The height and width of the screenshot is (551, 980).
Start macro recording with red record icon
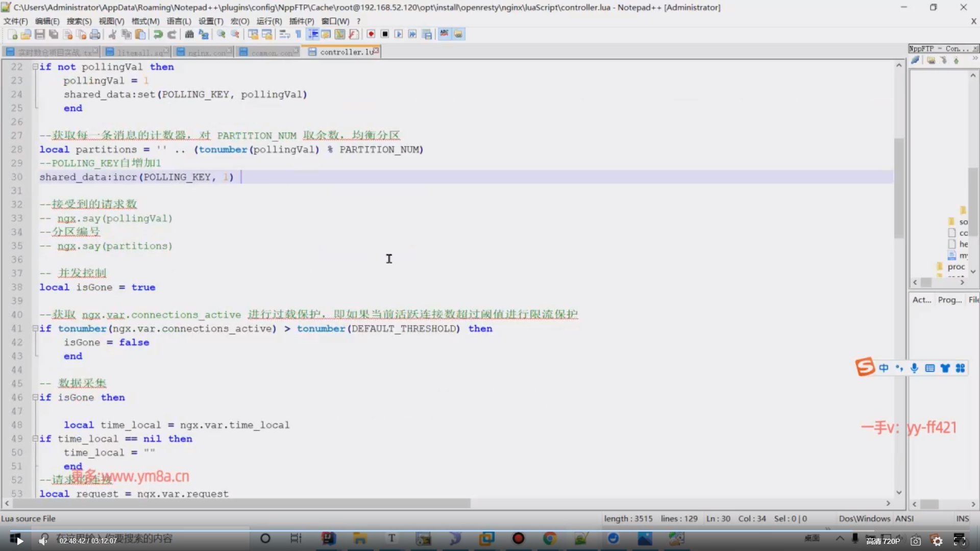coord(371,34)
